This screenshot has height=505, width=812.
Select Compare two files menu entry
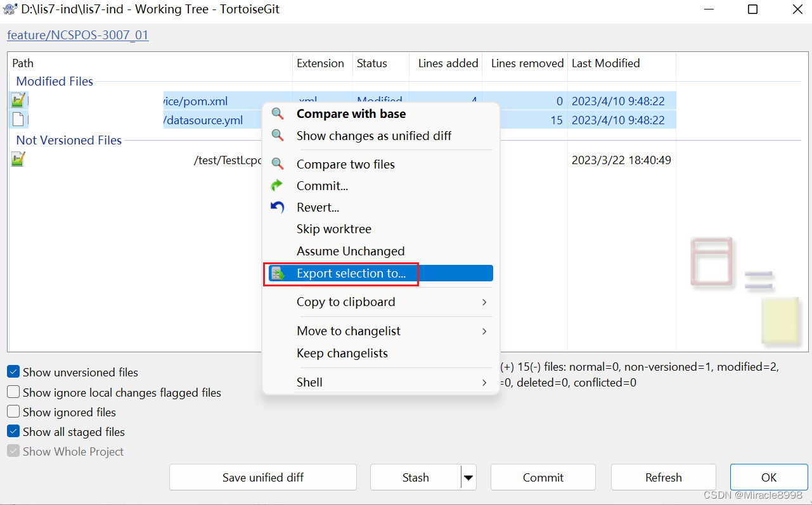click(x=381, y=164)
